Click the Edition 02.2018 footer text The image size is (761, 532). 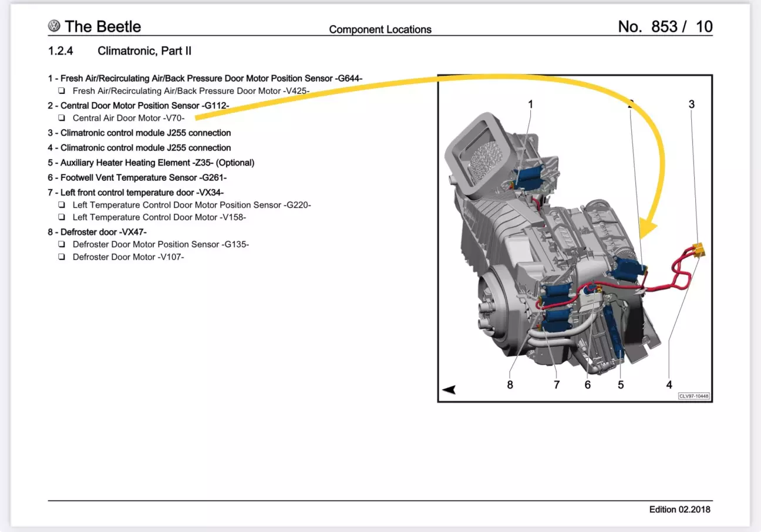coord(679,509)
